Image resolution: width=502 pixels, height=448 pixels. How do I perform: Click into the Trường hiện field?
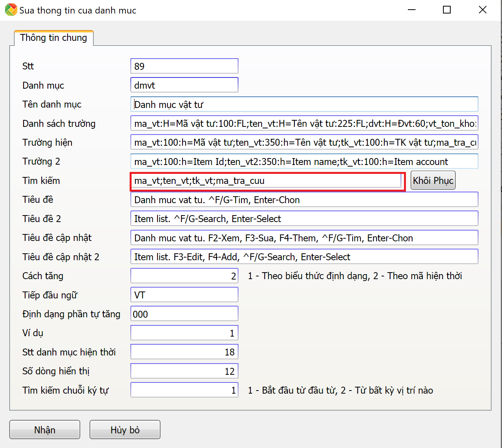pyautogui.click(x=304, y=142)
